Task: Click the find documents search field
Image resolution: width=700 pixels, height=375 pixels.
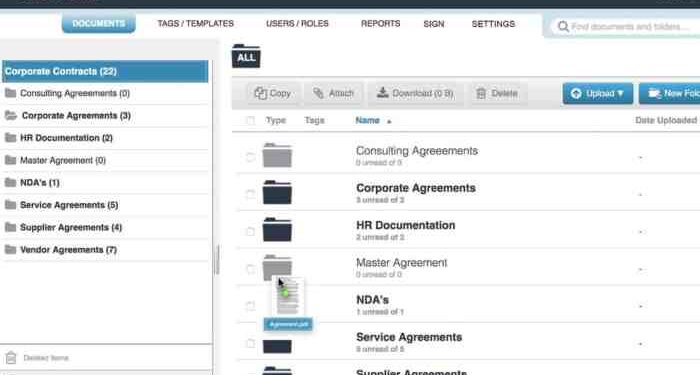Action: point(625,26)
